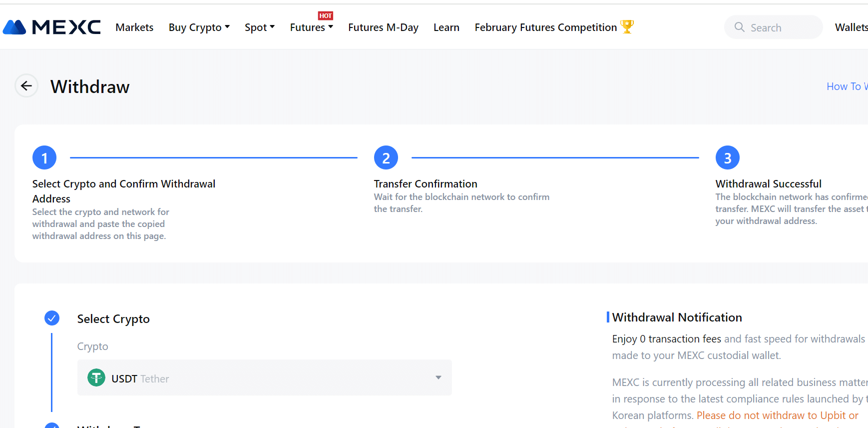Click step 1 circle indicator
Image resolution: width=868 pixels, height=428 pixels.
coord(44,158)
